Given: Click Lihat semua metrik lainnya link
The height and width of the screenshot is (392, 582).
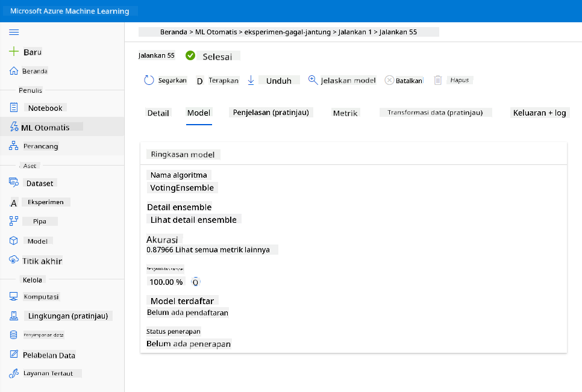Looking at the screenshot, I should [x=222, y=249].
